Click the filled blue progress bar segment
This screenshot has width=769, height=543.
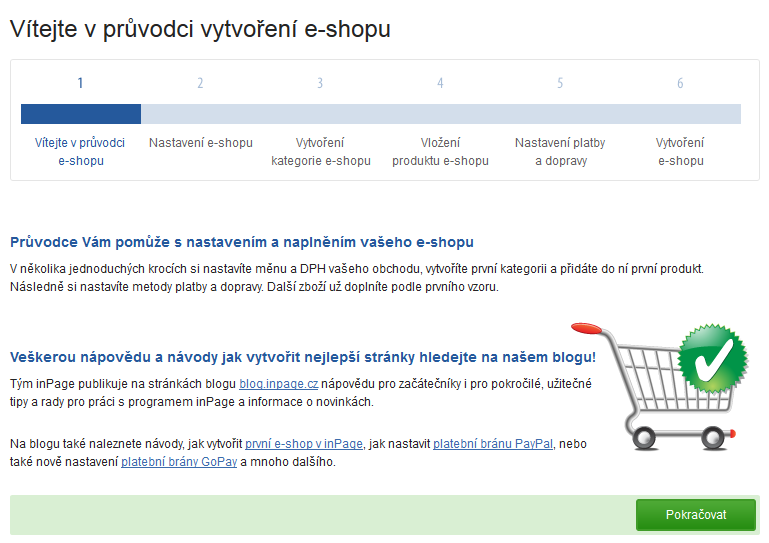tap(80, 114)
